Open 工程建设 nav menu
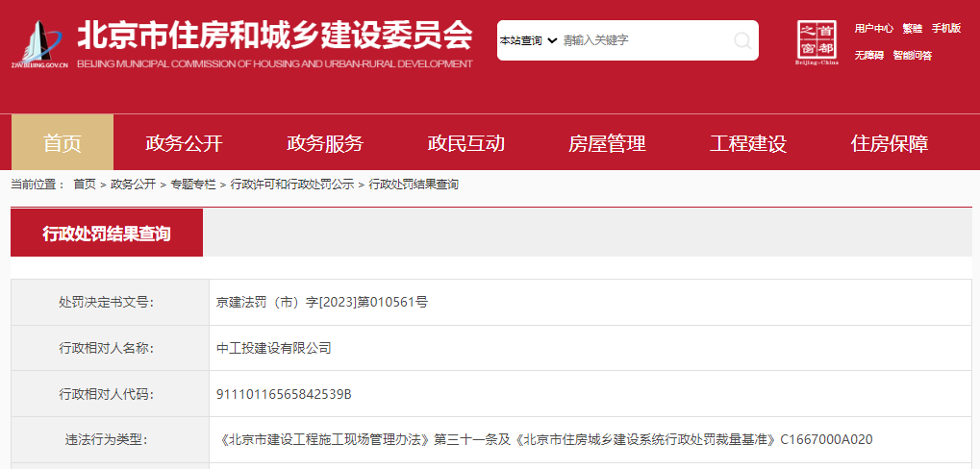Viewport: 980px width, 469px height. [x=748, y=143]
